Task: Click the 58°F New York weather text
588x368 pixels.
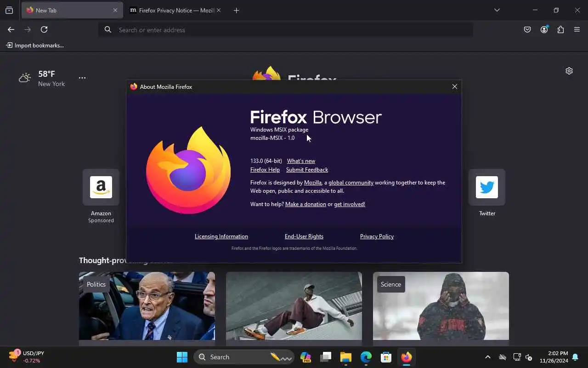Action: pos(51,78)
